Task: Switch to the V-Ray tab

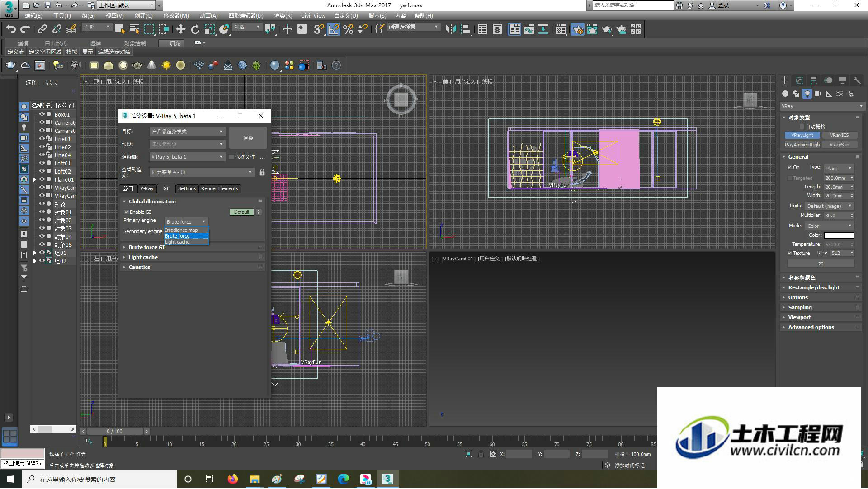Action: click(146, 188)
